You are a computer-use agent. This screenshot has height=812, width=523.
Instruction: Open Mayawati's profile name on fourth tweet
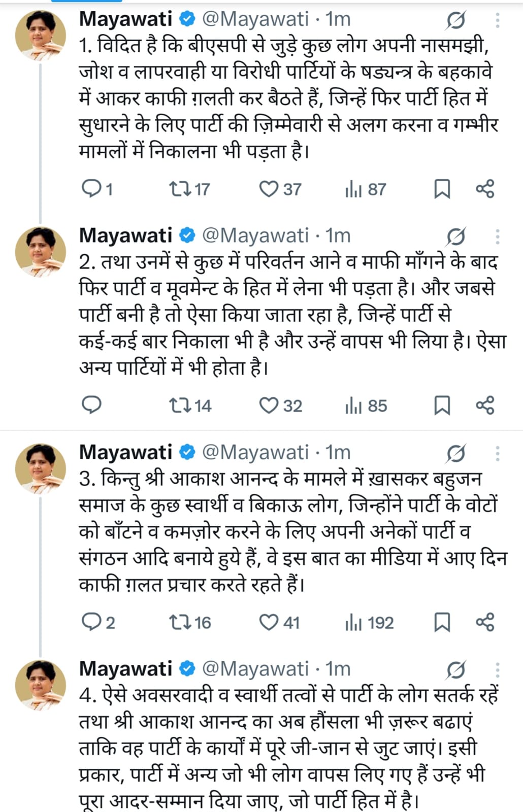pyautogui.click(x=126, y=669)
